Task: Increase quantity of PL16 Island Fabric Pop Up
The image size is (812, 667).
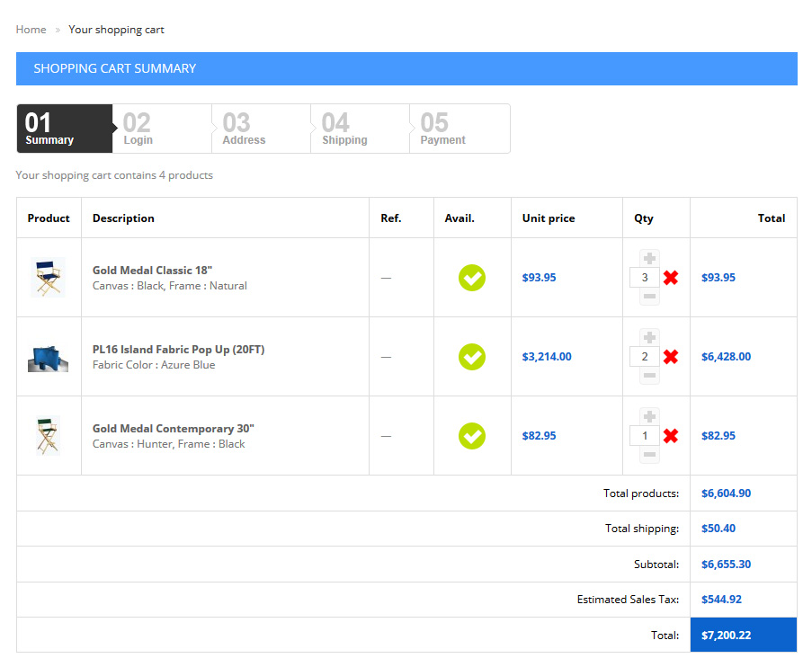Action: [649, 338]
